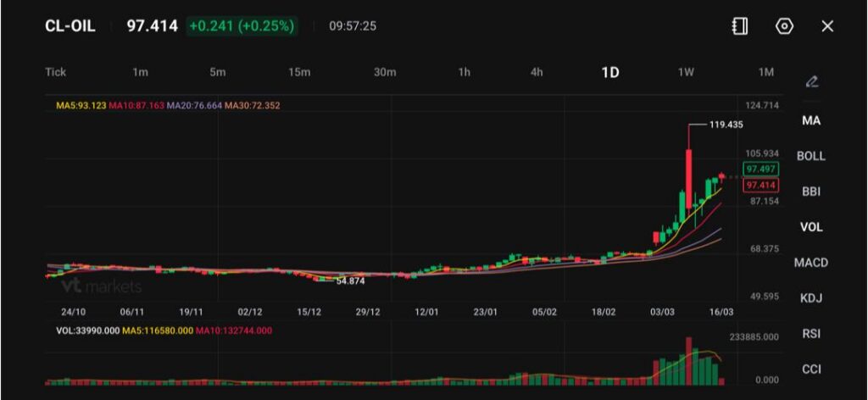Open the notebook icon in the header
The width and height of the screenshot is (868, 400).
tap(740, 26)
